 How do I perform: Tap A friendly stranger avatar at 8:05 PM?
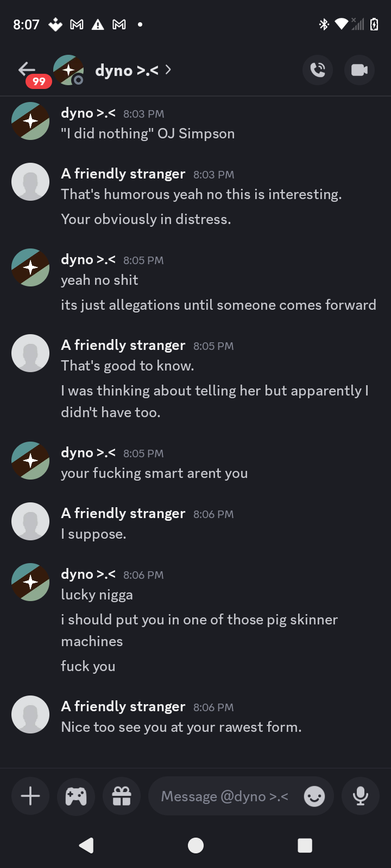coord(30,353)
